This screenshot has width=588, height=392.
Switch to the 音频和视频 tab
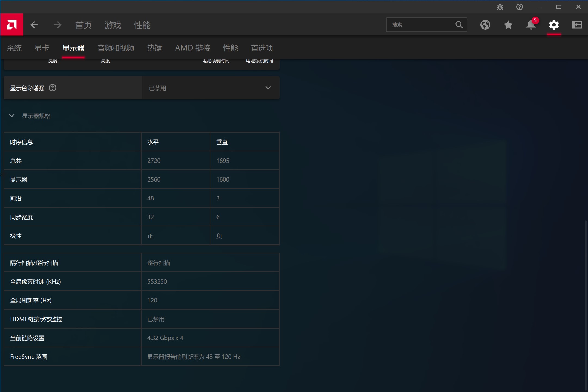[x=116, y=48]
